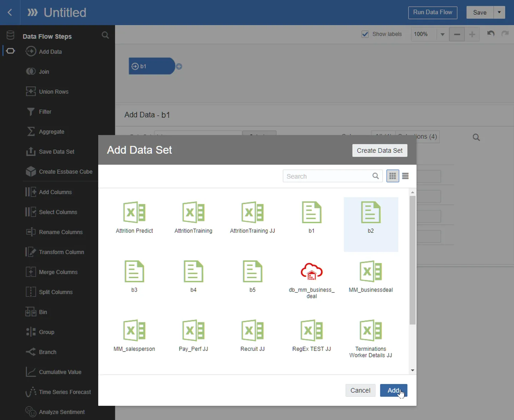Click the Add Data step icon

(x=31, y=51)
